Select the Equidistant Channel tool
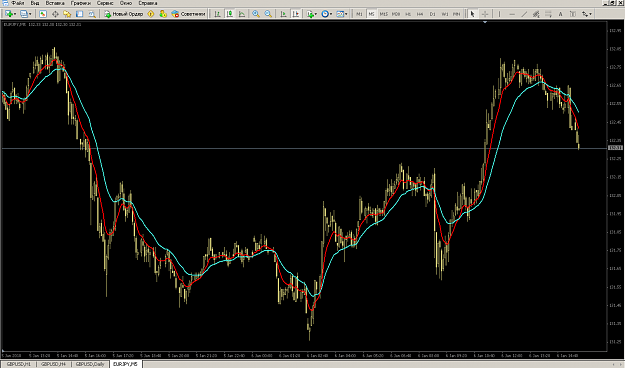Image resolution: width=625 pixels, height=368 pixels. [x=536, y=14]
